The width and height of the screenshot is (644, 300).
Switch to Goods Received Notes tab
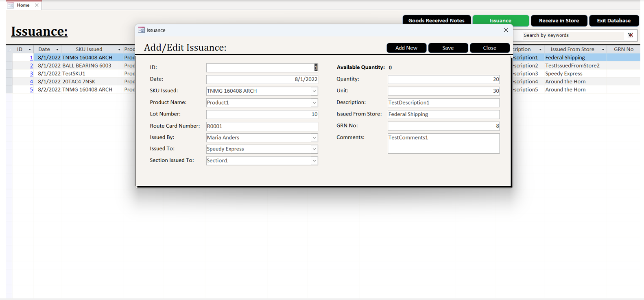[436, 20]
